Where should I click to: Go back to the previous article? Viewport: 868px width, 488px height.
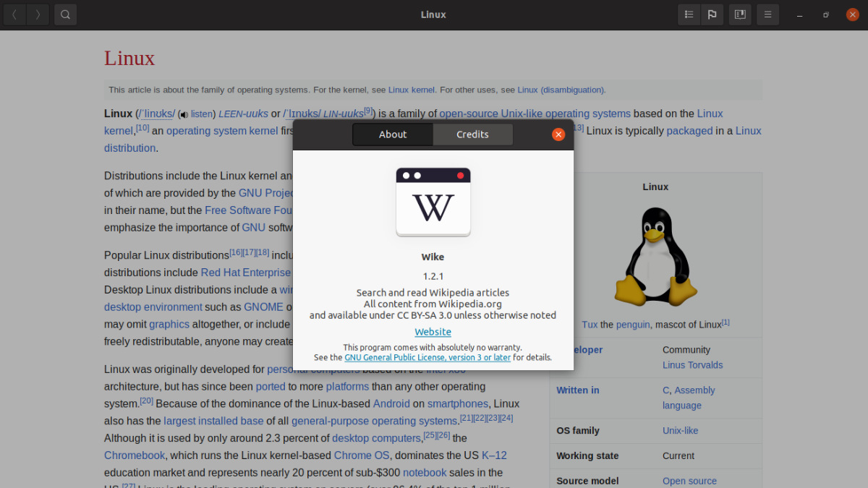14,14
